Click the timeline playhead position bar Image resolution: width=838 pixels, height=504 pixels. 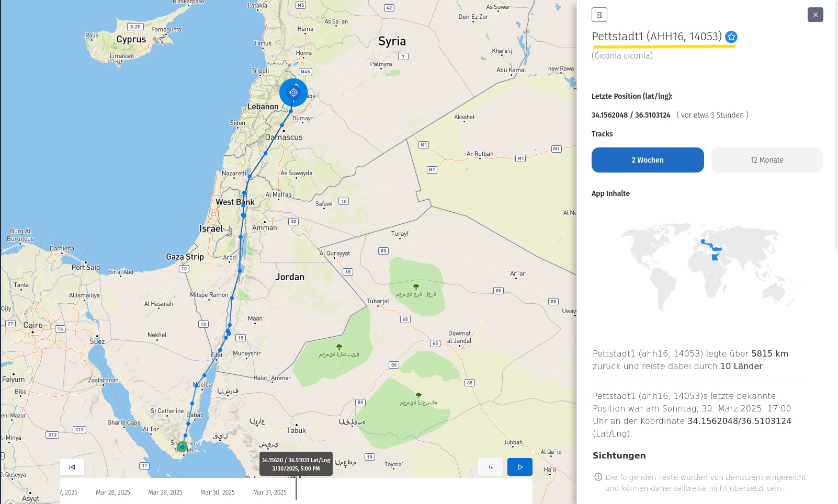(x=296, y=488)
